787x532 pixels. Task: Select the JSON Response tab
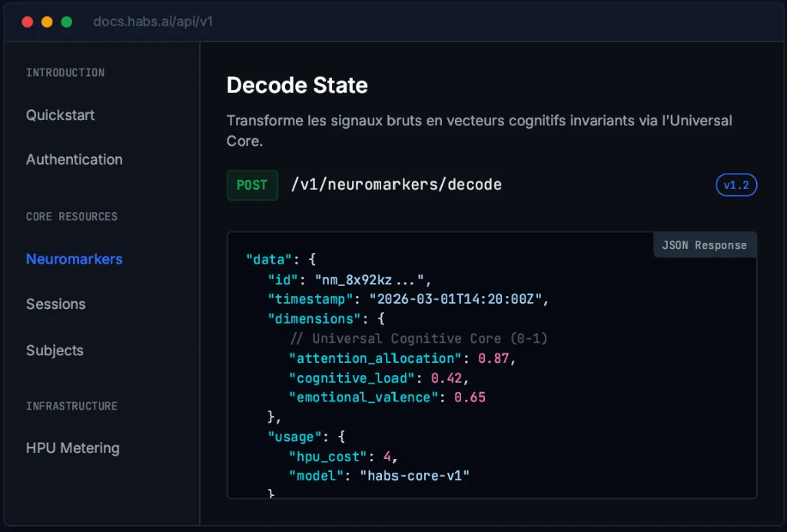pos(704,244)
